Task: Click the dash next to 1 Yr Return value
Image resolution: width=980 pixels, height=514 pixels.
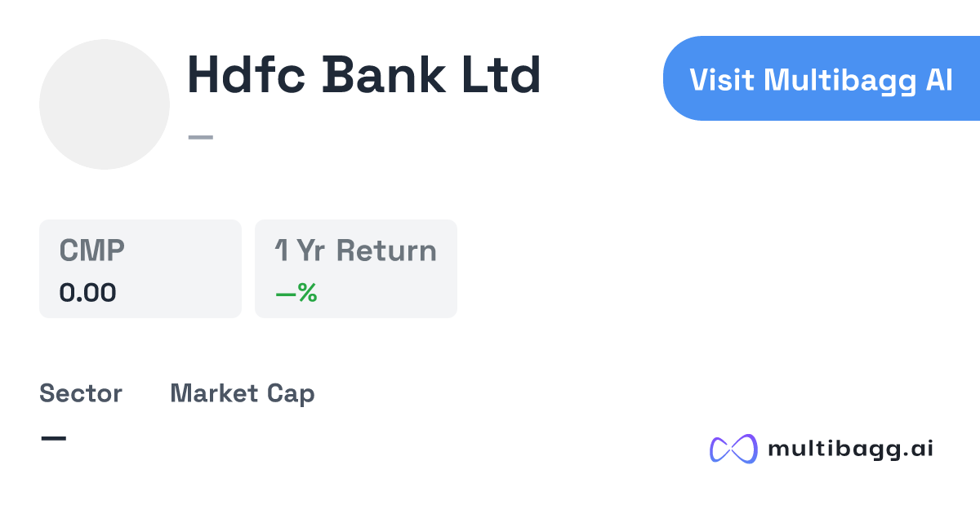Action: click(x=284, y=295)
